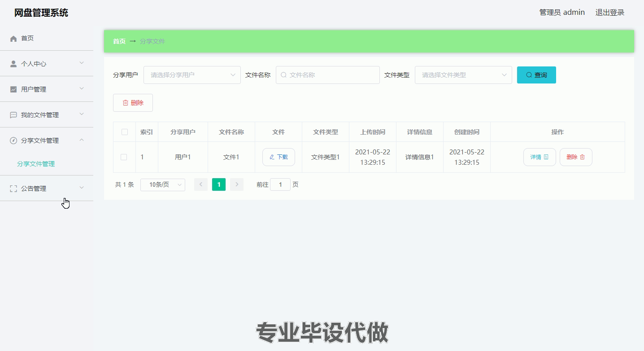This screenshot has width=644, height=351.
Task: Click the home icon beside 首页 in the sidebar
Action: click(x=13, y=39)
